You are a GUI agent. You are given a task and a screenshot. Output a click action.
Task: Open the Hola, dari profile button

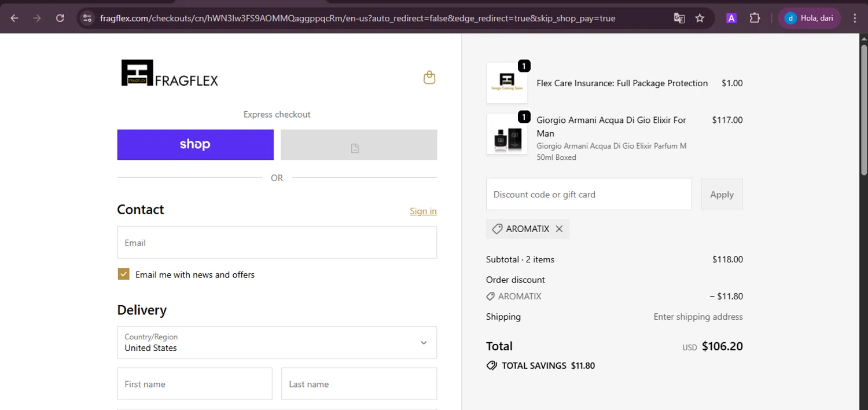pos(809,18)
